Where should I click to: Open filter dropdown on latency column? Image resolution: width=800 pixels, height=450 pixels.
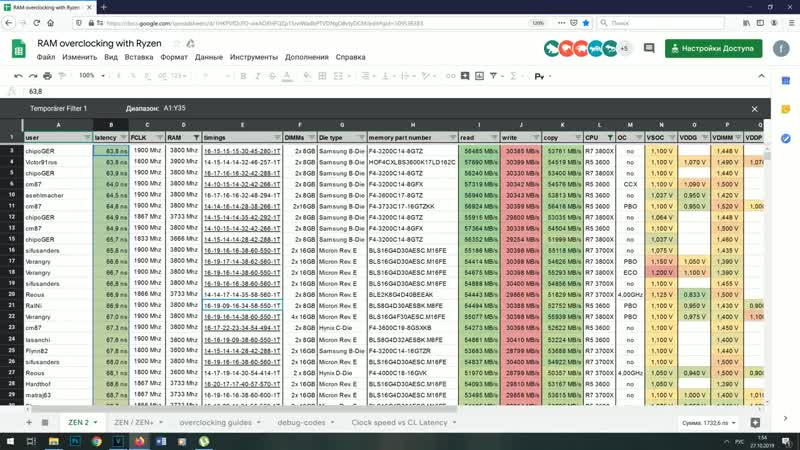pyautogui.click(x=123, y=138)
